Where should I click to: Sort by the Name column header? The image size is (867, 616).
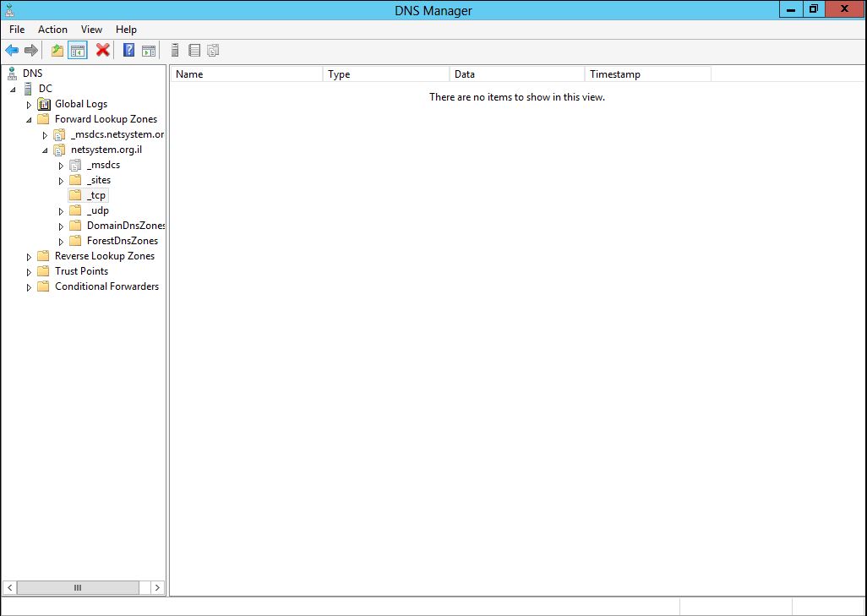pyautogui.click(x=247, y=74)
